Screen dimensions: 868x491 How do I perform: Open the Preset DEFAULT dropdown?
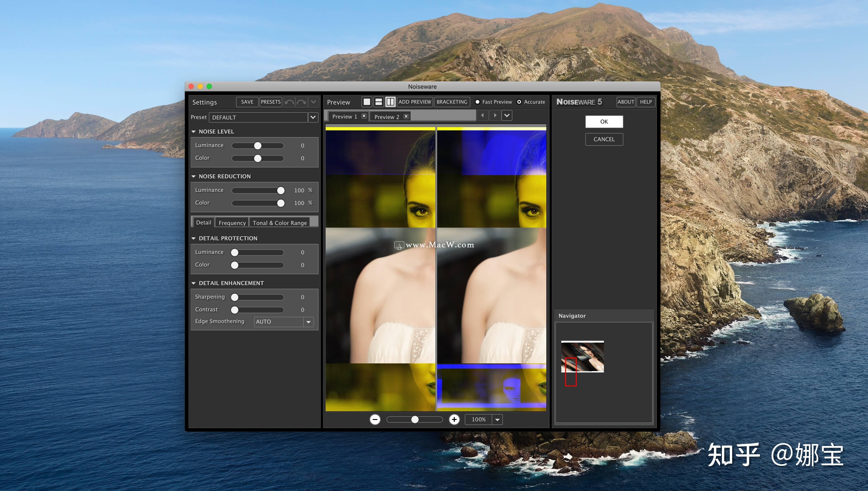(313, 117)
